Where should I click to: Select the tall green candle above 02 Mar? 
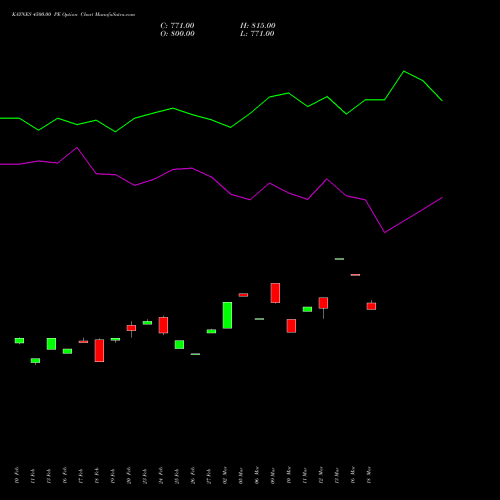[227, 315]
